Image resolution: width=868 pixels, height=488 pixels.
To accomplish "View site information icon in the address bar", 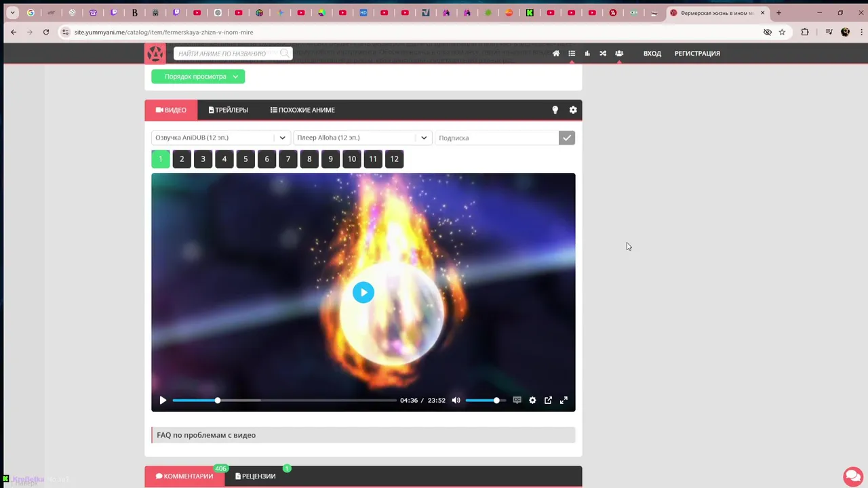I will point(66,32).
